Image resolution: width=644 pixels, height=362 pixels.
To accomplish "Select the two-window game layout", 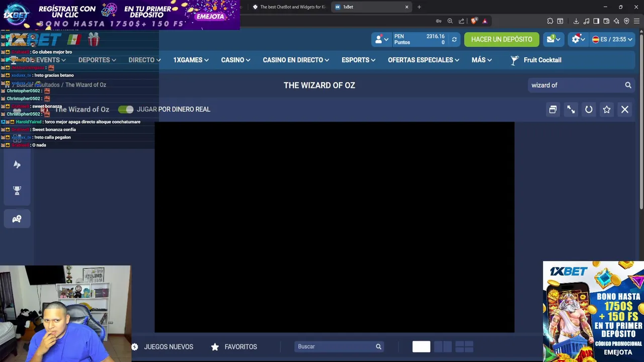I will [x=443, y=346].
